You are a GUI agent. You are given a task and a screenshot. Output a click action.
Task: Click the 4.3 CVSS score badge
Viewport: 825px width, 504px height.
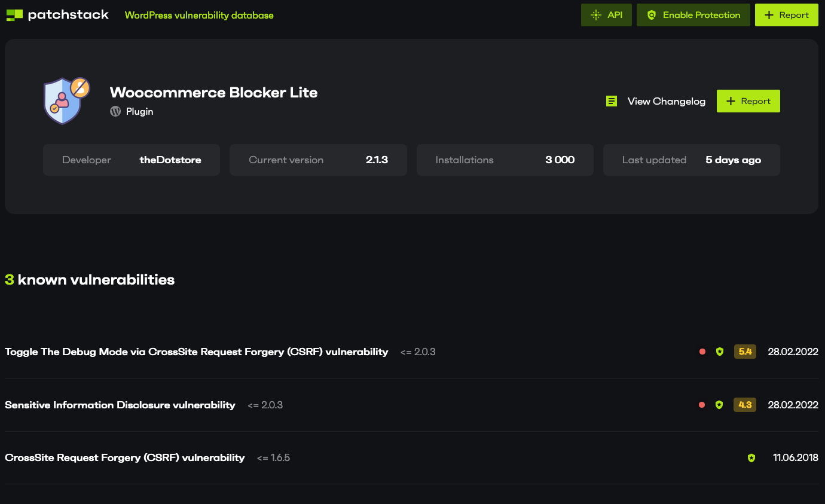coord(745,405)
